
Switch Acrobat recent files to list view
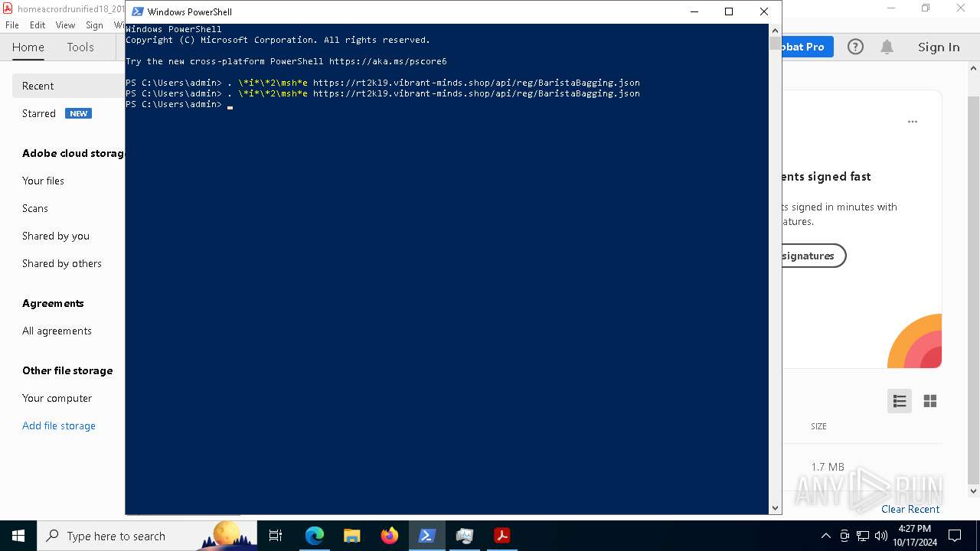click(900, 401)
